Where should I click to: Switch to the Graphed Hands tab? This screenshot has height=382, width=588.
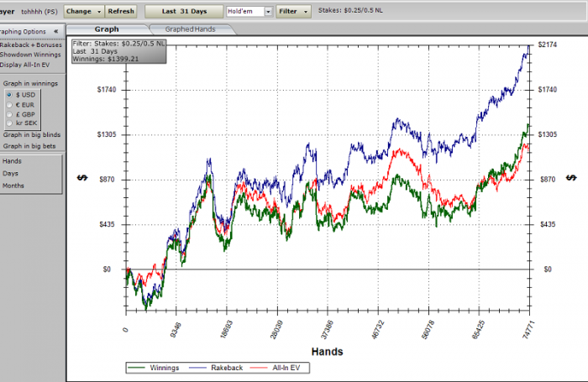tap(190, 29)
